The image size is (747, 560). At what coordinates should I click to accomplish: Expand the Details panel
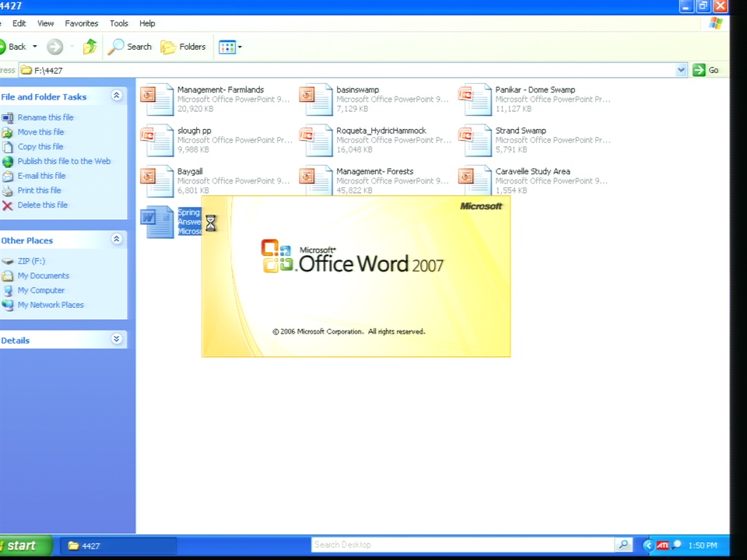(116, 339)
